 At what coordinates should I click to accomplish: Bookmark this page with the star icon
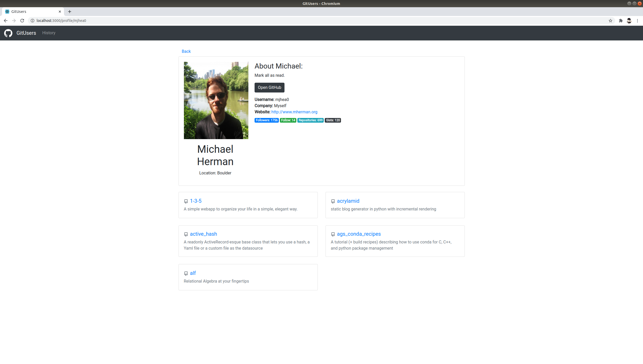[610, 21]
